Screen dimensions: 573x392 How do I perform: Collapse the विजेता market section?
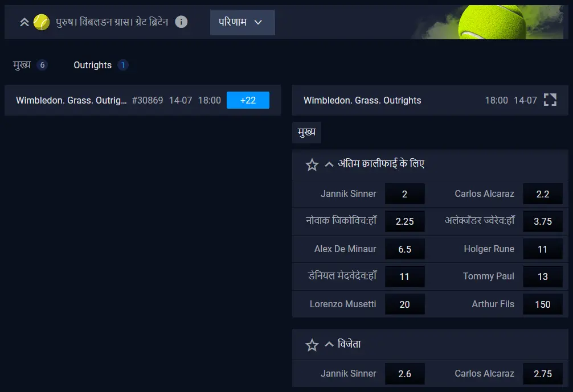point(329,344)
